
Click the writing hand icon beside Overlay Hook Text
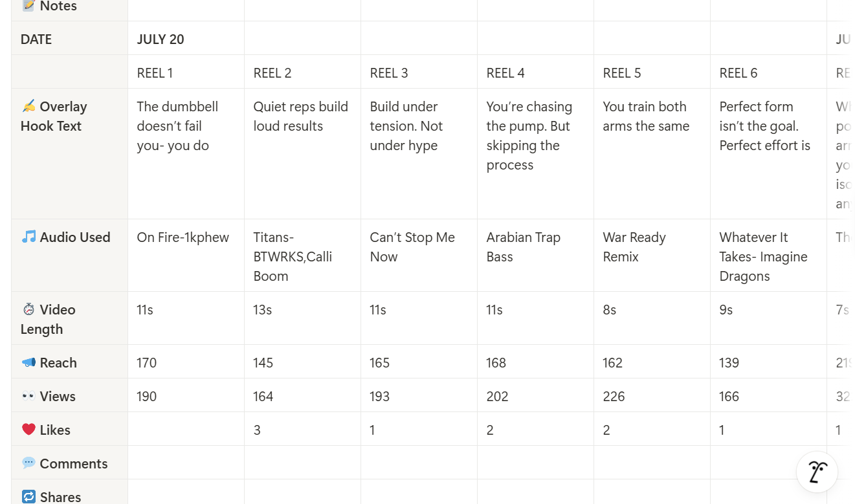(x=28, y=107)
